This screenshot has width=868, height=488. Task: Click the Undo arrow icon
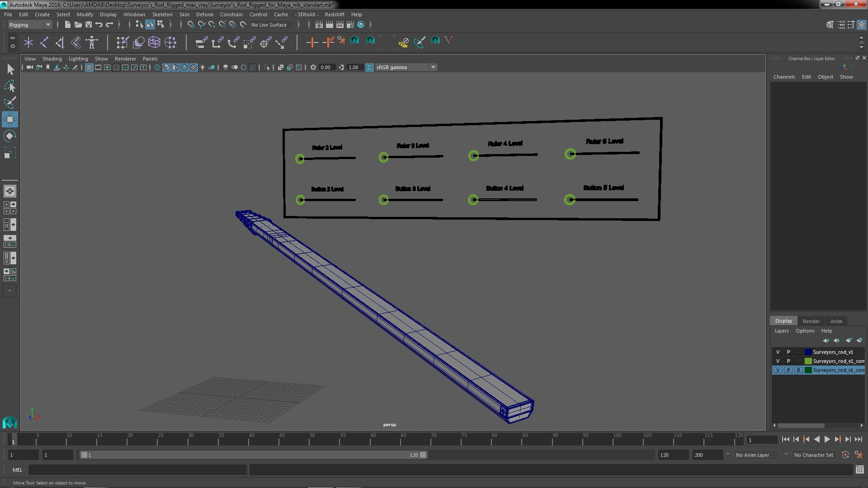tap(99, 24)
